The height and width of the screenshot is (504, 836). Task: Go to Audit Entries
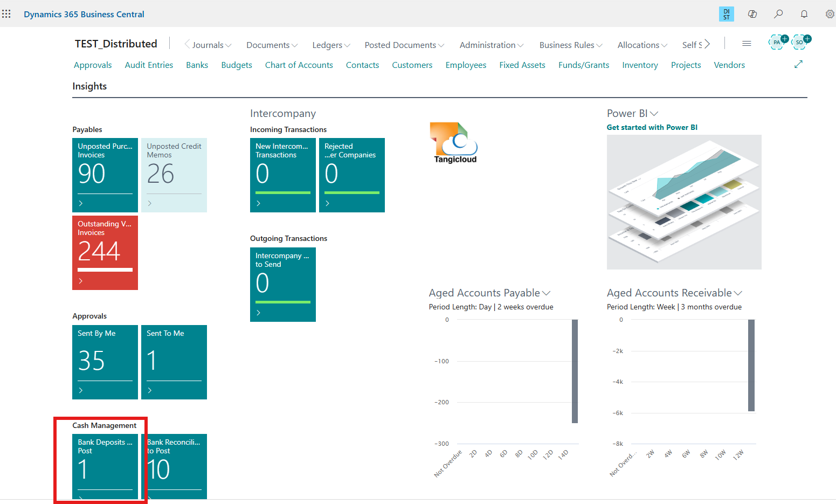click(x=149, y=65)
